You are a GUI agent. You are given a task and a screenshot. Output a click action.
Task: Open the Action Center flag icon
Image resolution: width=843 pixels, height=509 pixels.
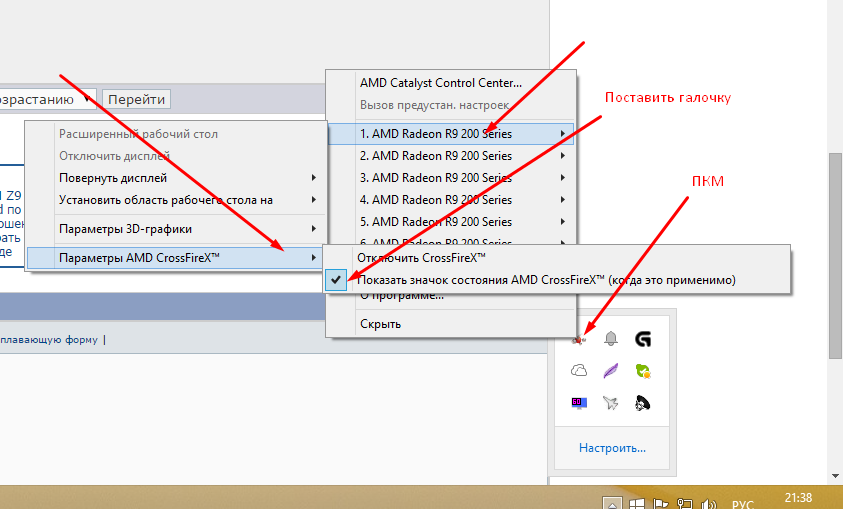coord(661,504)
